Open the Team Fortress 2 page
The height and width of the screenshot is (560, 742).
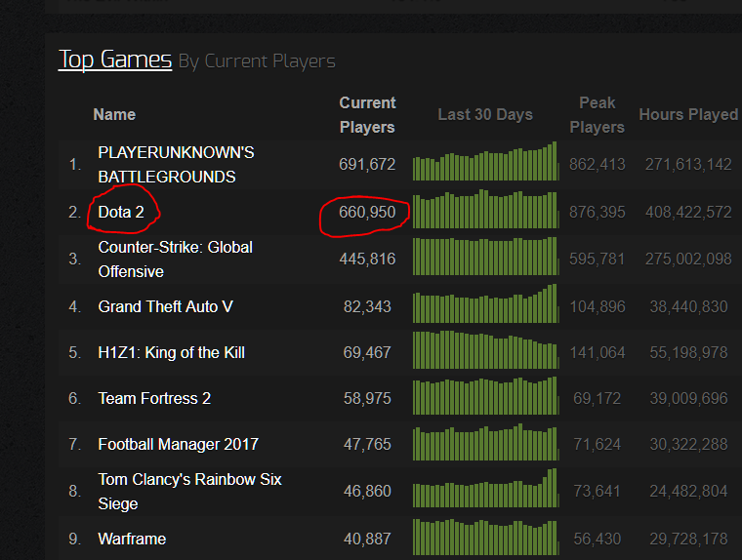click(154, 398)
